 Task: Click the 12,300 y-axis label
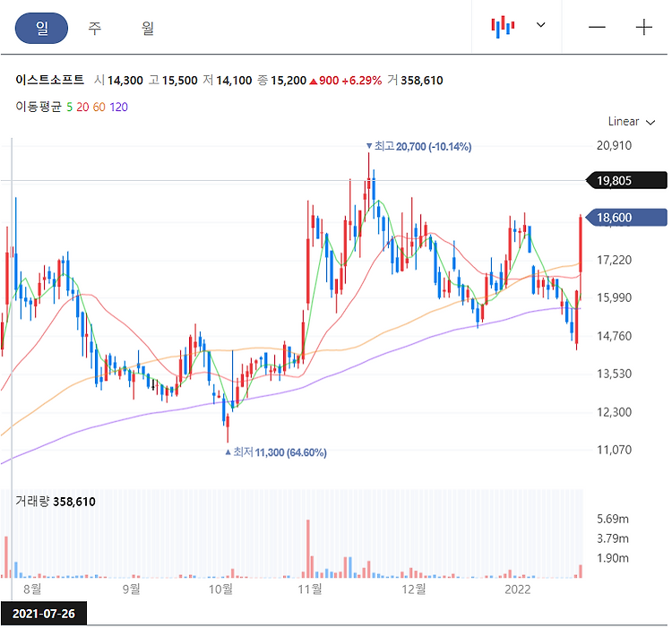tap(614, 412)
